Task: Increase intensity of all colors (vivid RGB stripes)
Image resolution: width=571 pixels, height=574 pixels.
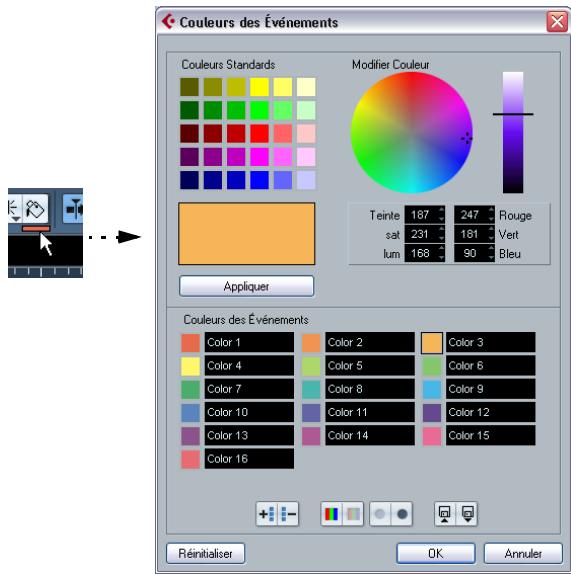Action: click(x=332, y=514)
